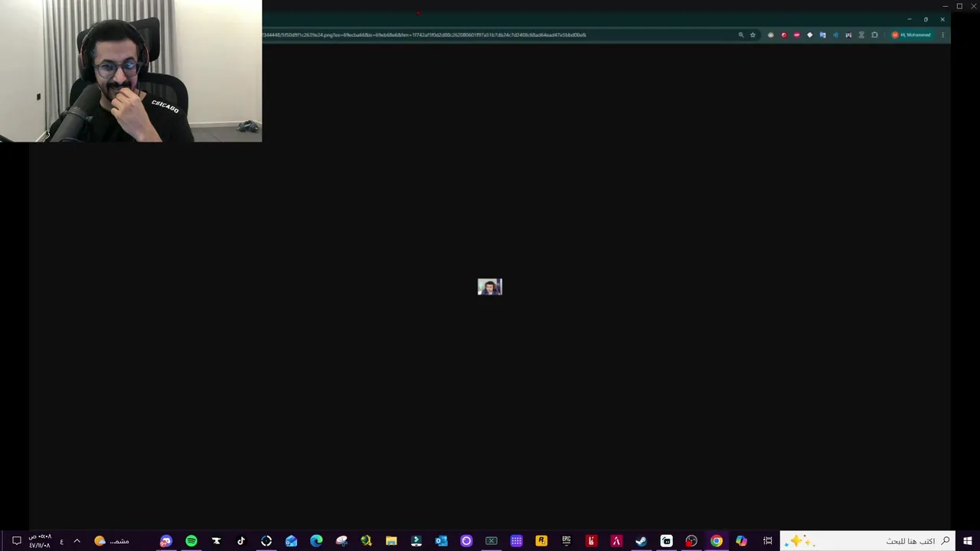Screen dimensions: 980x551
Task: Click the blue speaker extension icon
Action: point(835,34)
